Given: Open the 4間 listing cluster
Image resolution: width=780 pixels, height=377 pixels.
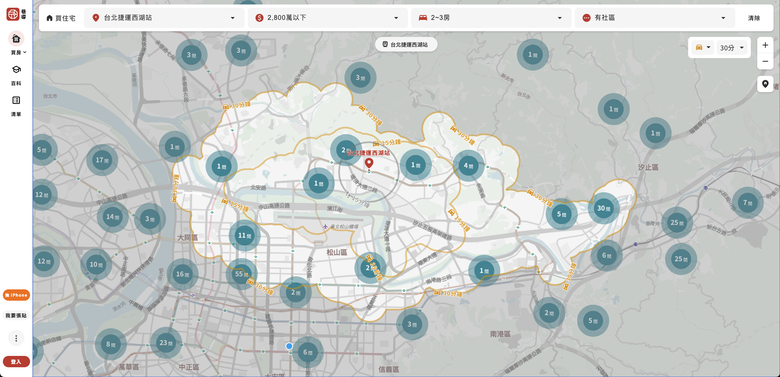Looking at the screenshot, I should pos(468,166).
